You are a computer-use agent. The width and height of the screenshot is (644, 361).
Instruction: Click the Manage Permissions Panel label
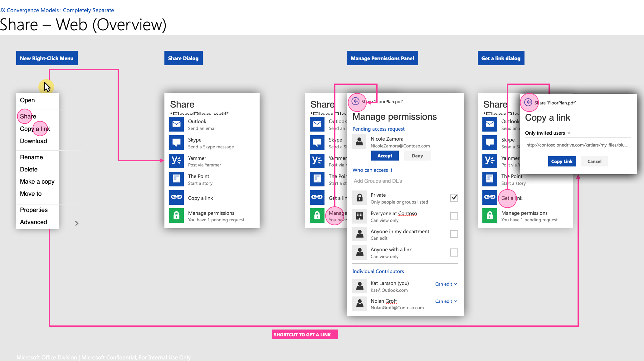pos(382,58)
